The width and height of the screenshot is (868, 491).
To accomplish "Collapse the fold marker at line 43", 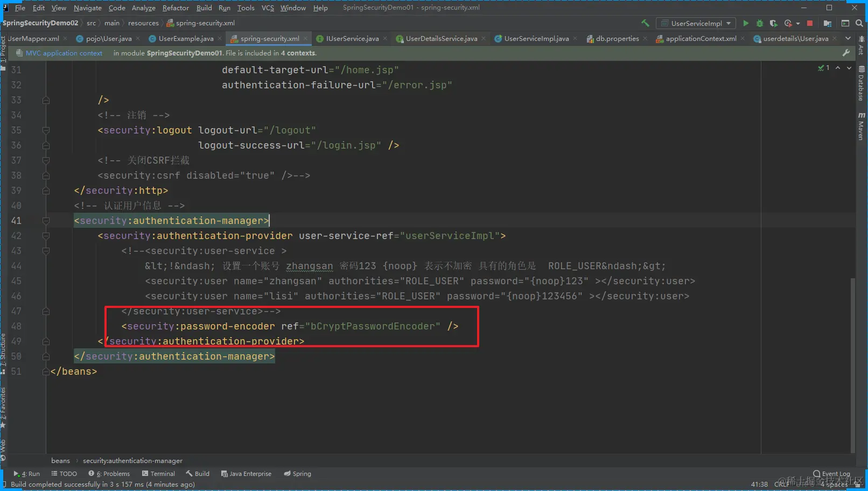I will pos(46,251).
